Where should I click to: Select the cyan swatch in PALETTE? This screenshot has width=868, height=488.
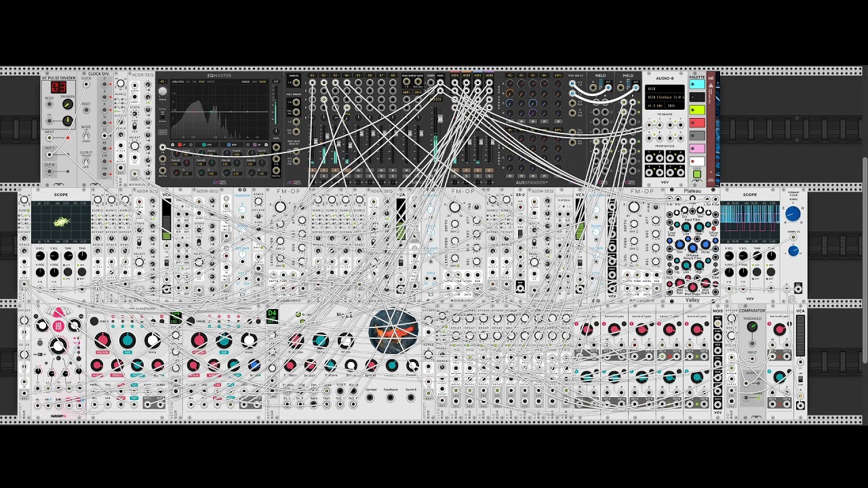(x=697, y=84)
